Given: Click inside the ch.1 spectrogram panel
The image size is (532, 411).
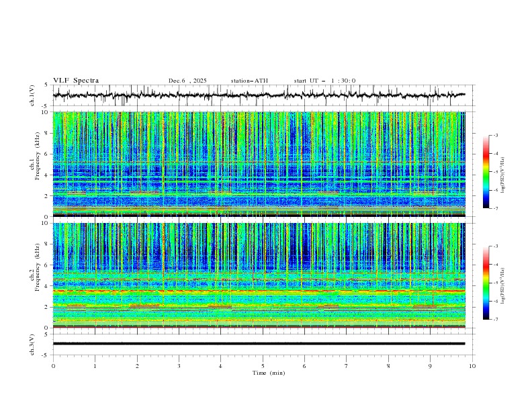Looking at the screenshot, I should tap(259, 164).
